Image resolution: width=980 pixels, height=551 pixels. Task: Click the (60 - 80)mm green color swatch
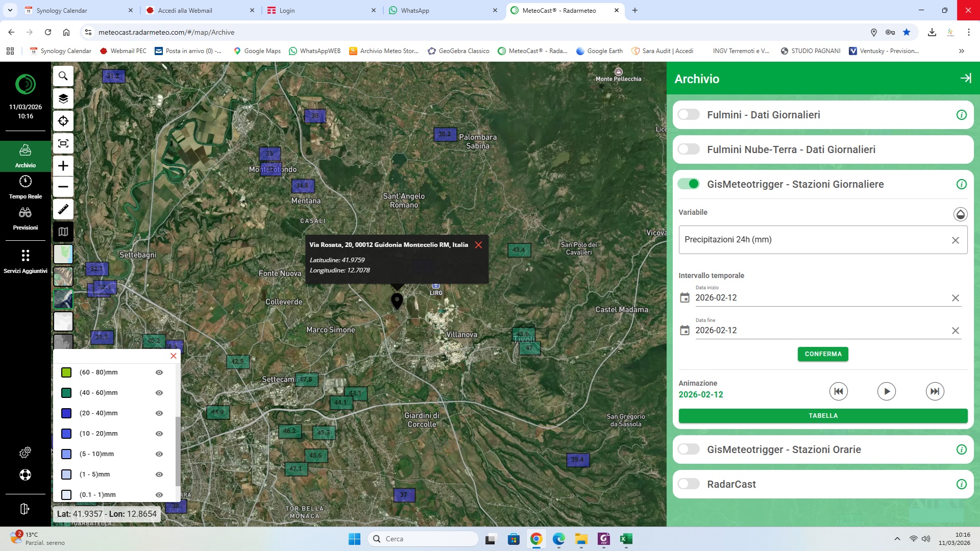(66, 372)
